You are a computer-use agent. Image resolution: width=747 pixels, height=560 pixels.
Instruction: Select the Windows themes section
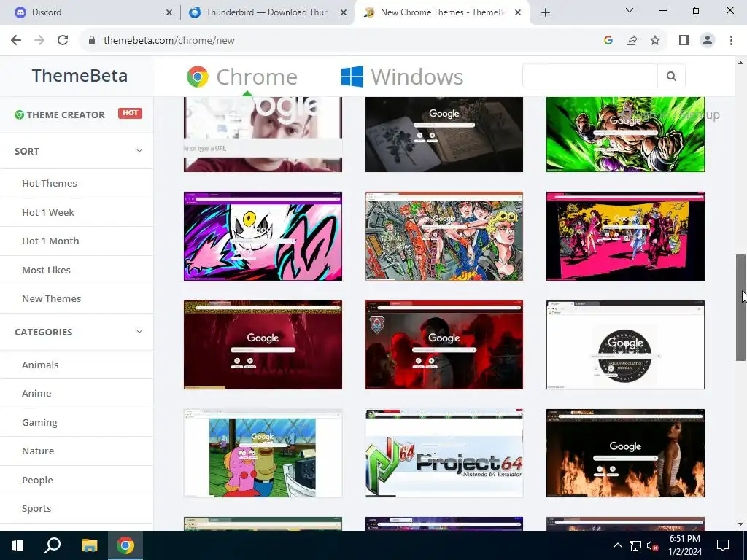pos(403,77)
